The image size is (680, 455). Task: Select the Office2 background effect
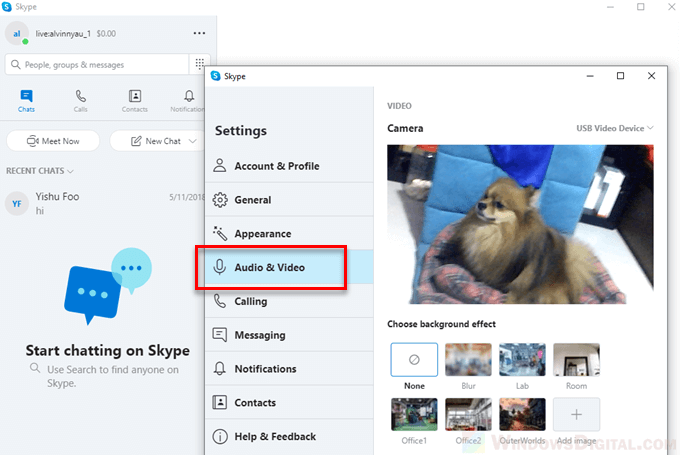(468, 415)
